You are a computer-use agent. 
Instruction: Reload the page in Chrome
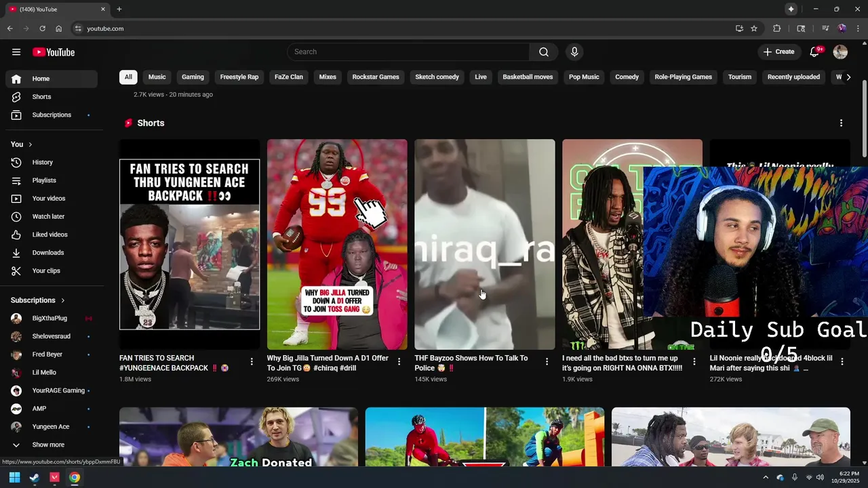[42, 28]
